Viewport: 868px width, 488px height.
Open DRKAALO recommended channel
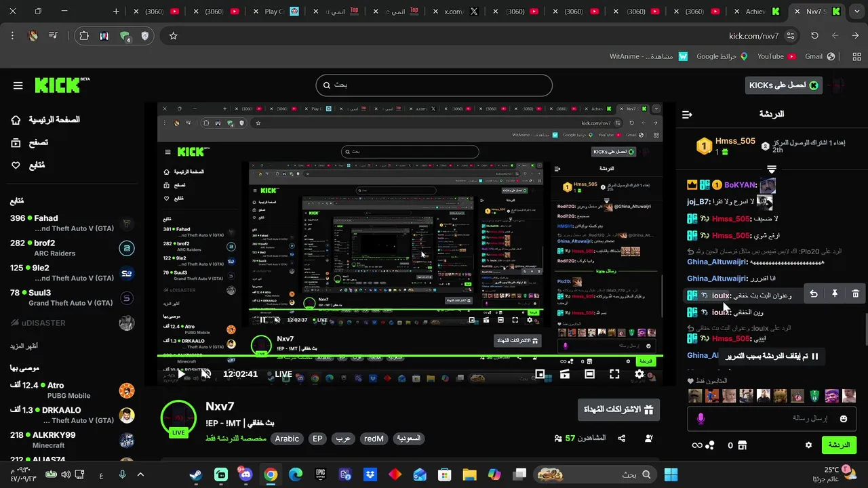click(x=72, y=415)
